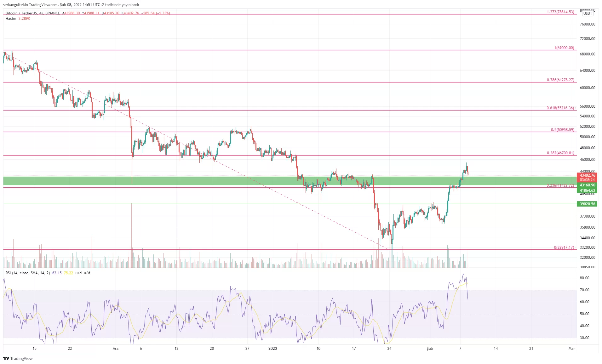Screen dimensions: 602x364
Task: Select the 1(69000.00) Fibonacci level label
Action: (x=564, y=48)
